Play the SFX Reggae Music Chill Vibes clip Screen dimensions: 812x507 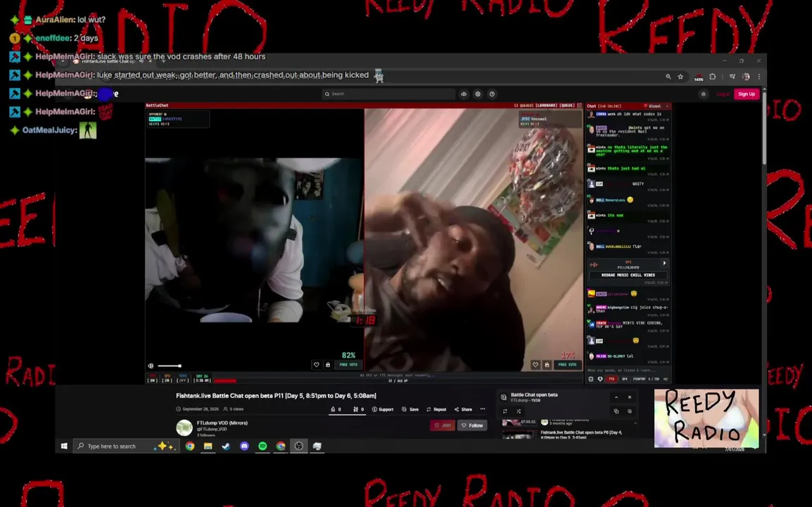tap(664, 263)
